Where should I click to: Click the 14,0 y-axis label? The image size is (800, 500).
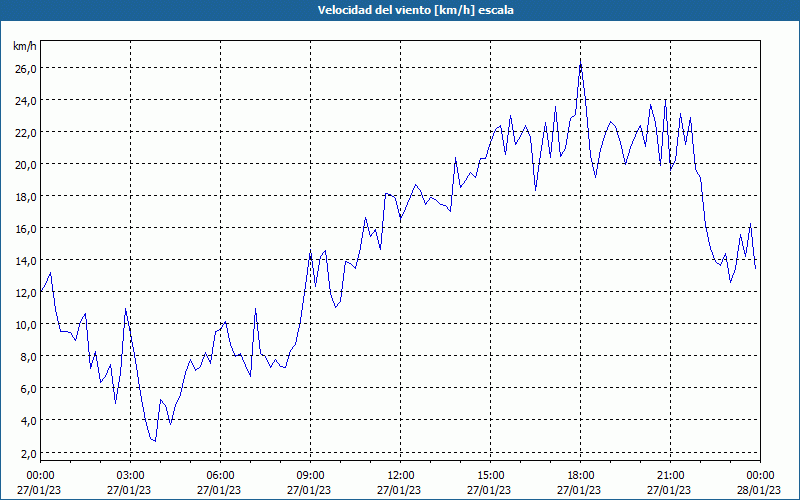click(x=26, y=261)
